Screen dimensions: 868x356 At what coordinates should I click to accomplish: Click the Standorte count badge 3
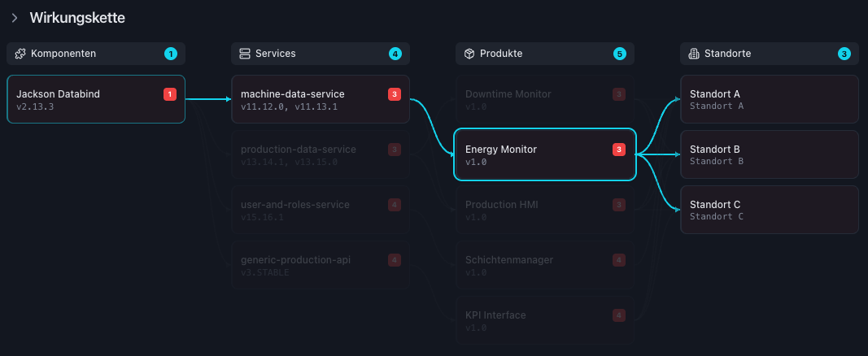pyautogui.click(x=844, y=54)
